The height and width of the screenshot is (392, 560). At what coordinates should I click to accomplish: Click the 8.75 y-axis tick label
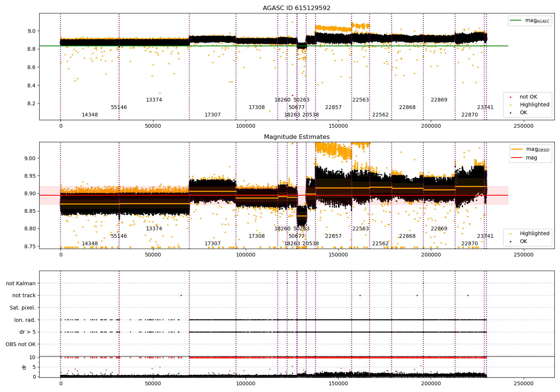(x=30, y=246)
